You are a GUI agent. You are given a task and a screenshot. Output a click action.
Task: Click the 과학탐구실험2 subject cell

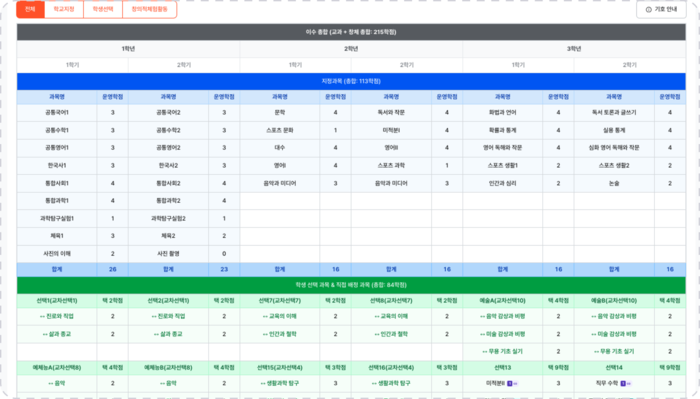click(168, 218)
